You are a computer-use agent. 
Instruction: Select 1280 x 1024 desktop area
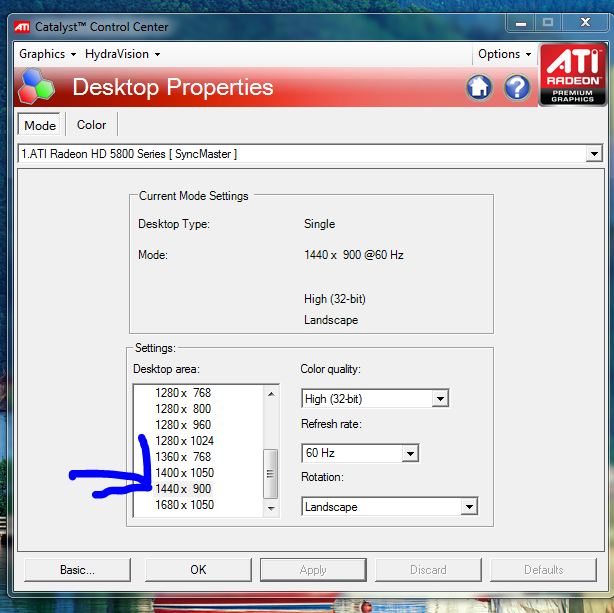[184, 441]
